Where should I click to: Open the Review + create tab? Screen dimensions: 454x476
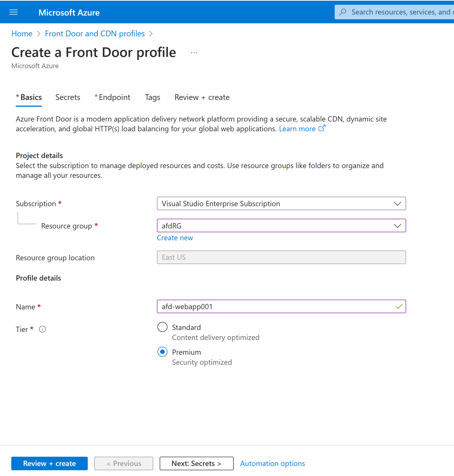202,97
